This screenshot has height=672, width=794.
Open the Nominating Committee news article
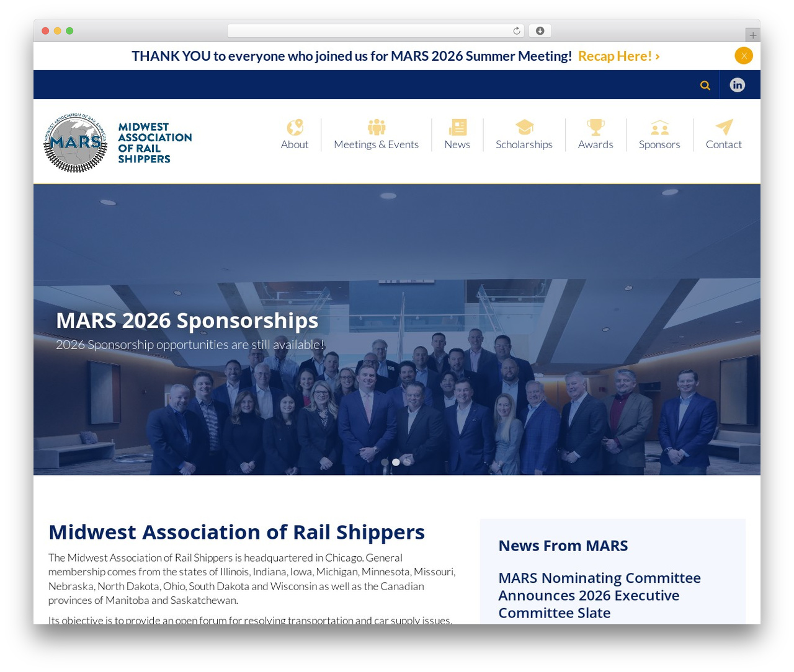pyautogui.click(x=599, y=595)
